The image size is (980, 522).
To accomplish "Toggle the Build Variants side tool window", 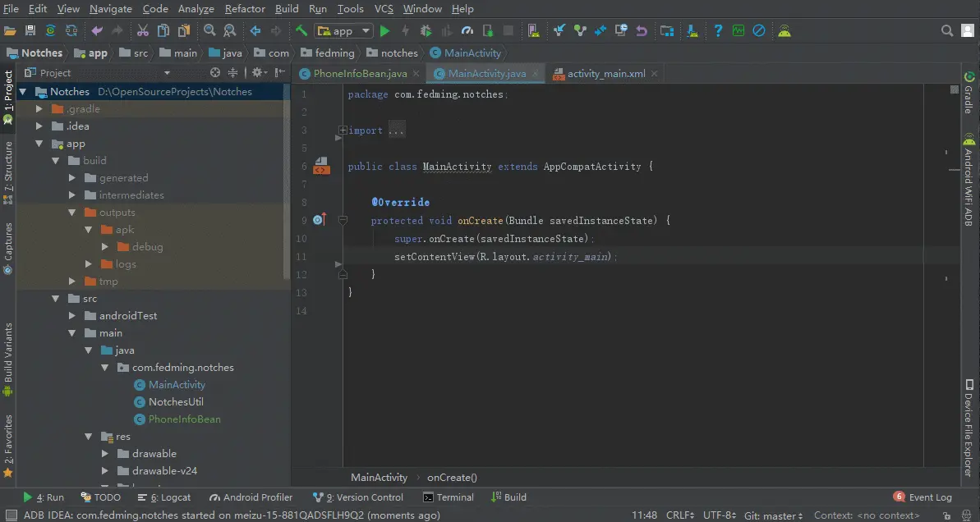I will [x=8, y=359].
